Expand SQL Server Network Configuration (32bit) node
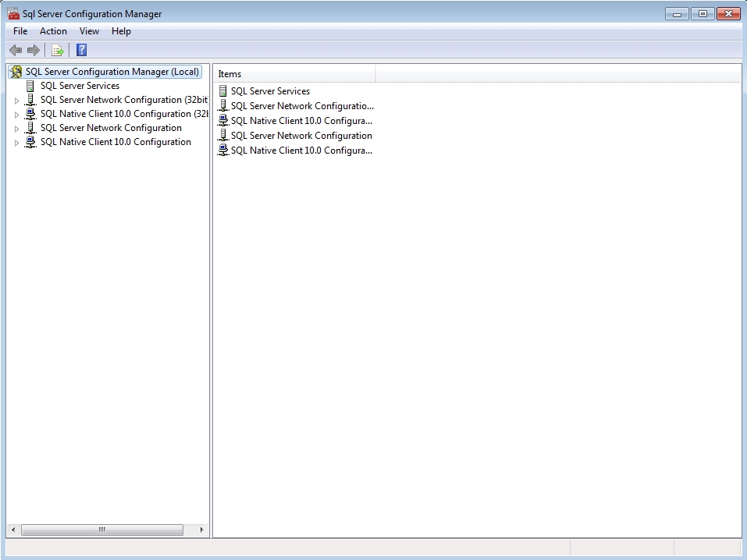747x560 pixels. (x=16, y=101)
